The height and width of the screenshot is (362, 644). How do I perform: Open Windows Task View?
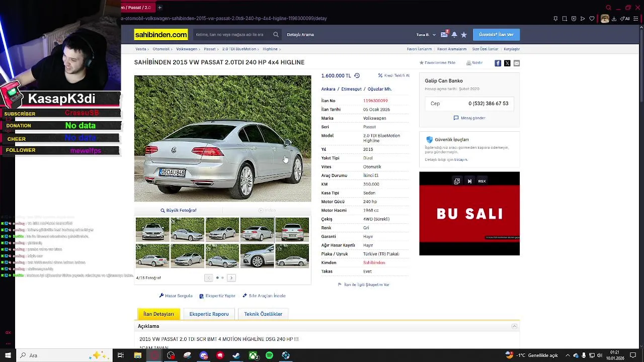(121, 355)
